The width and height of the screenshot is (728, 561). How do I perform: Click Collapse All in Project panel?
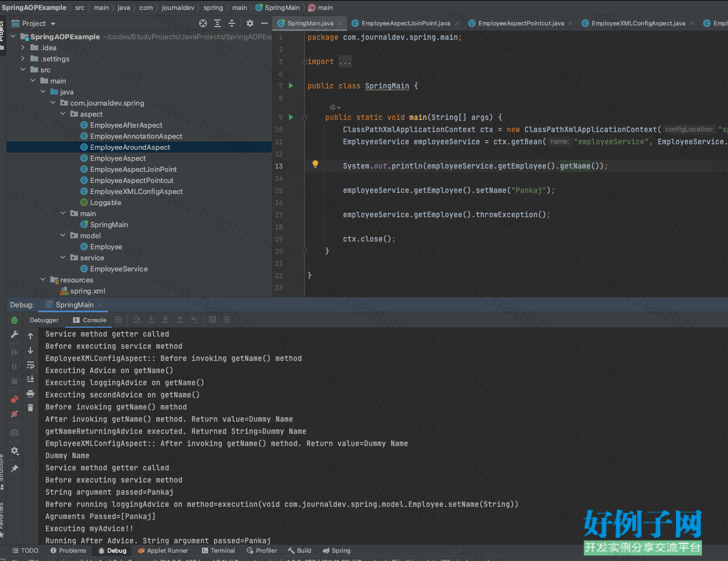[x=232, y=23]
